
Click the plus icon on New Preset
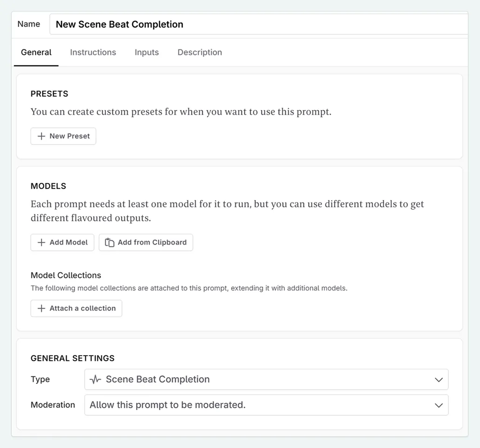41,136
